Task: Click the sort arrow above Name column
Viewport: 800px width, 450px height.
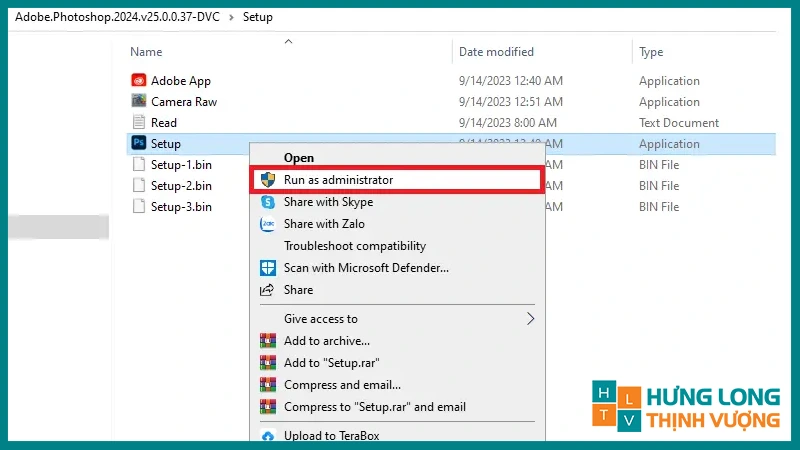Action: pos(288,41)
